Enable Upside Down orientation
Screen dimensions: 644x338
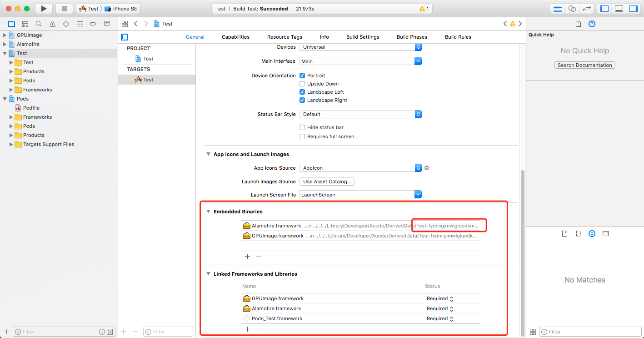coord(302,84)
